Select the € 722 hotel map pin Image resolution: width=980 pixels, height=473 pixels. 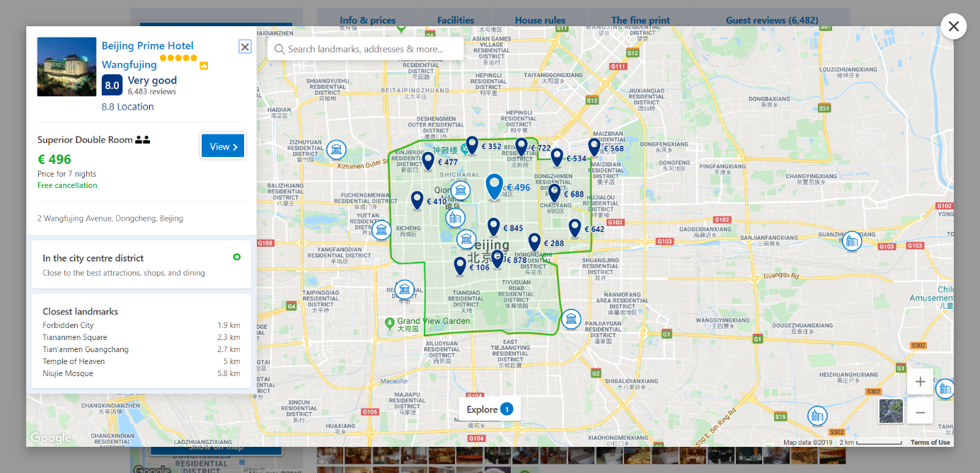(x=521, y=147)
